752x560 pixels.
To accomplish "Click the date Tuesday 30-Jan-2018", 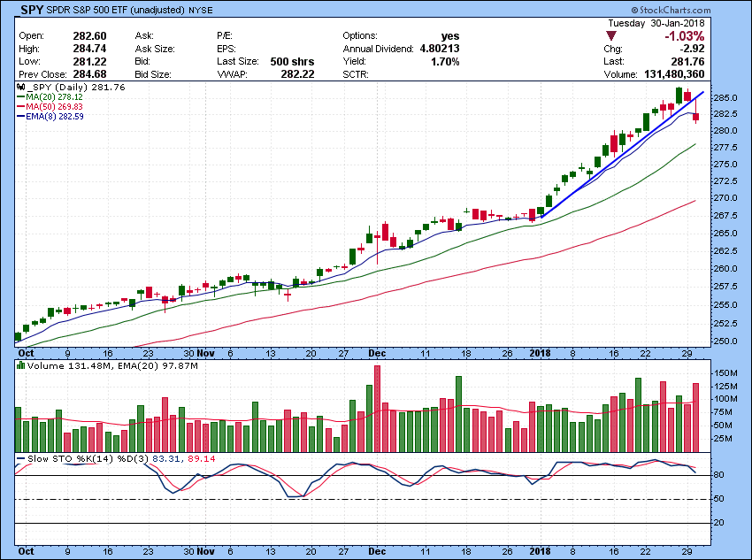I will (x=656, y=23).
